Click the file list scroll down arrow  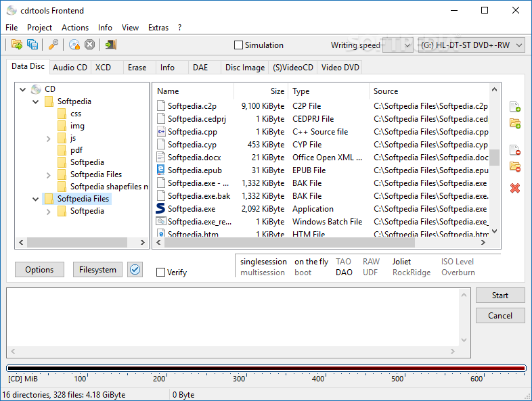[x=494, y=231]
